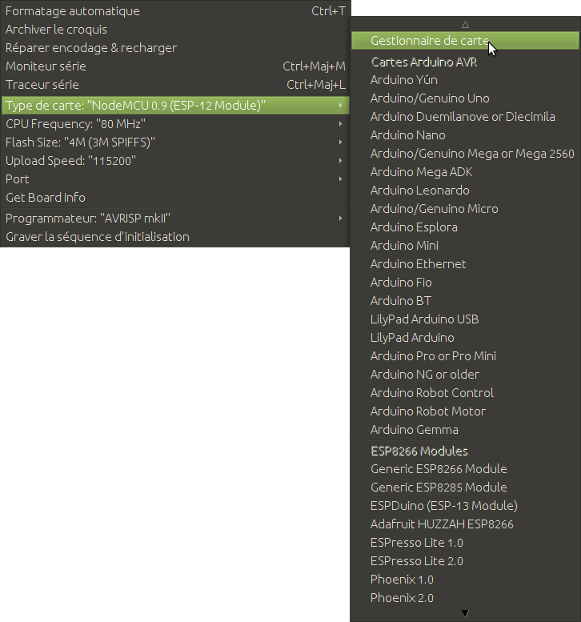Choose ESPresso Lite 1.0 board
This screenshot has width=581, height=622.
[x=465, y=543]
